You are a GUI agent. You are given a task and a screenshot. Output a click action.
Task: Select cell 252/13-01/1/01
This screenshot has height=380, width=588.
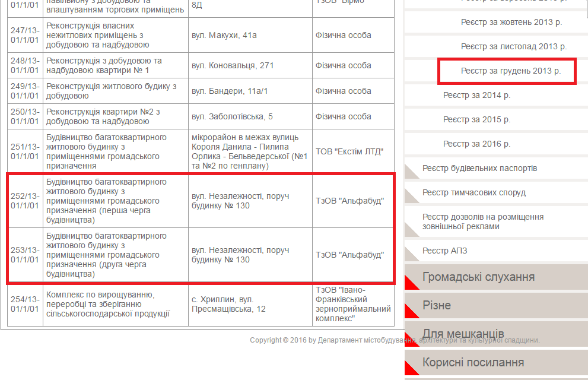[x=25, y=201]
